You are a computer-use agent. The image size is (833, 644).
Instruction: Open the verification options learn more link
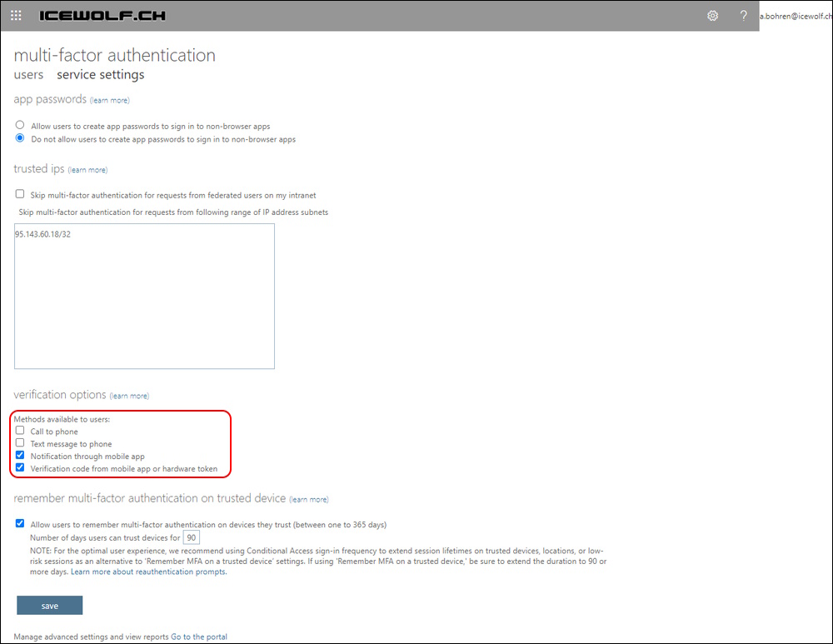pos(129,396)
